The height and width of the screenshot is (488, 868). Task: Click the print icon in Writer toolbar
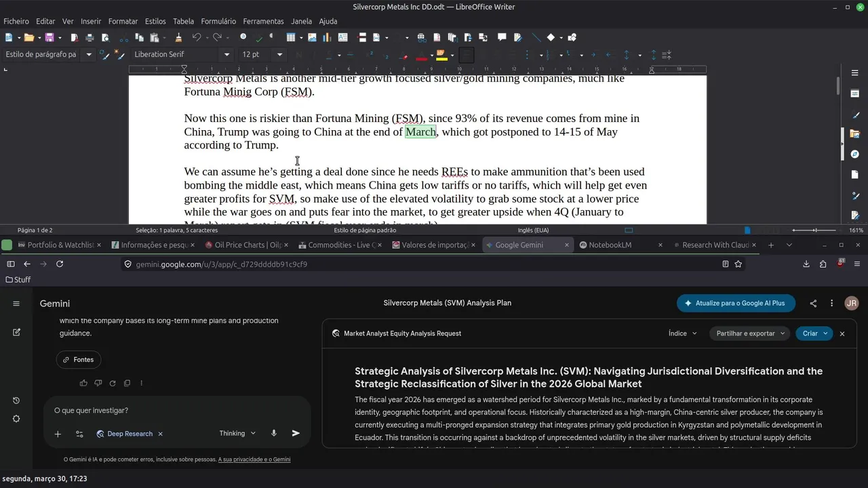(90, 37)
